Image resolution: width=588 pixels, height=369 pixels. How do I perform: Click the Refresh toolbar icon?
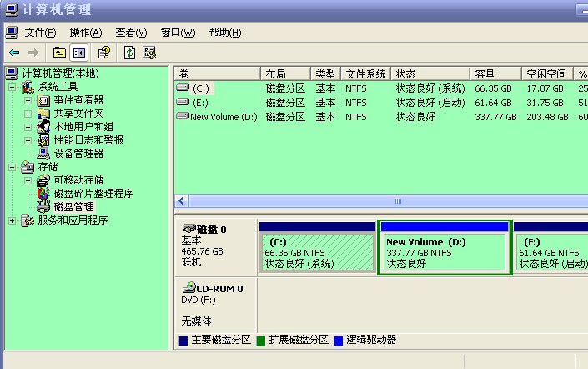point(129,53)
